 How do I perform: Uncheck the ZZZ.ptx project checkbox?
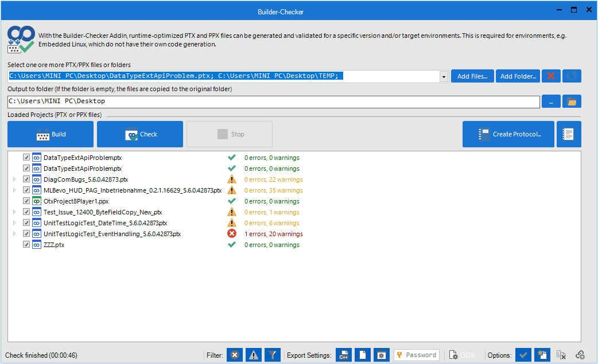[x=26, y=245]
